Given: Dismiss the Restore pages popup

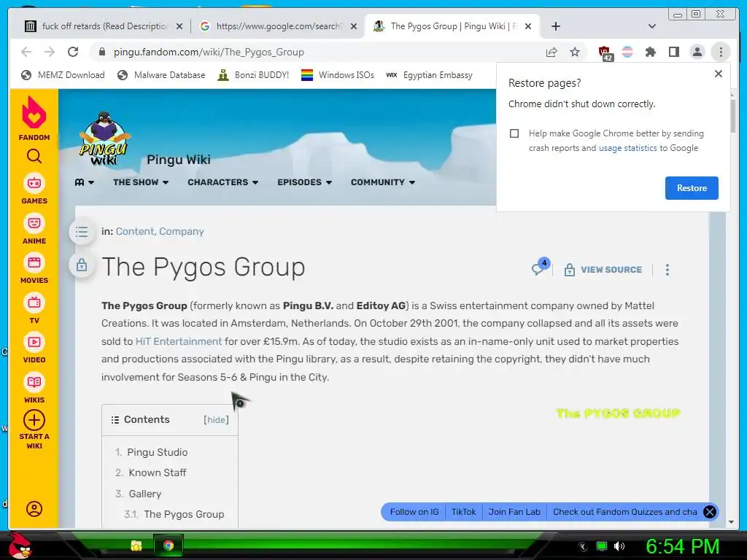Looking at the screenshot, I should (x=719, y=74).
